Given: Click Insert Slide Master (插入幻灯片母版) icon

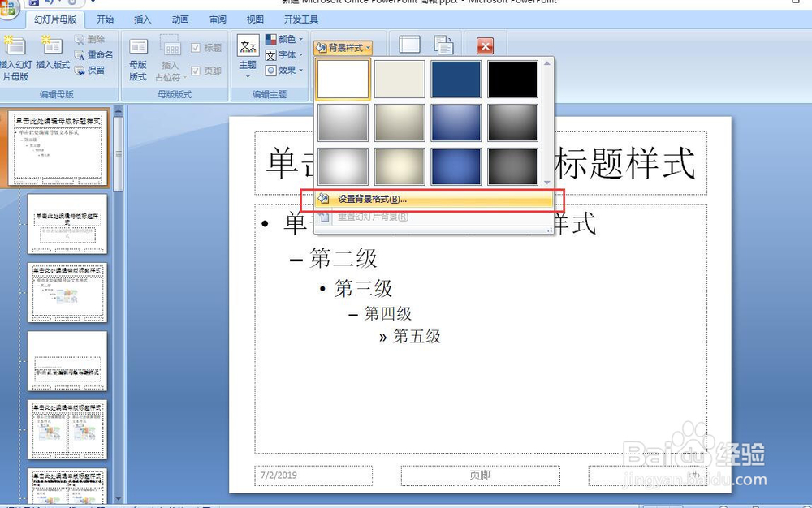Looking at the screenshot, I should click(x=15, y=46).
